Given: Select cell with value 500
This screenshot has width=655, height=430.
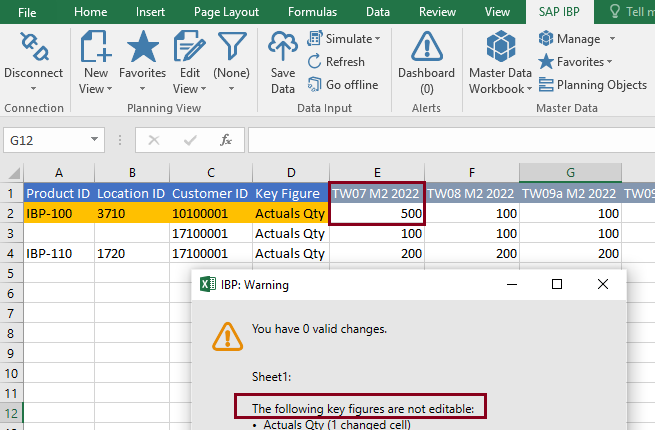Looking at the screenshot, I should 377,214.
